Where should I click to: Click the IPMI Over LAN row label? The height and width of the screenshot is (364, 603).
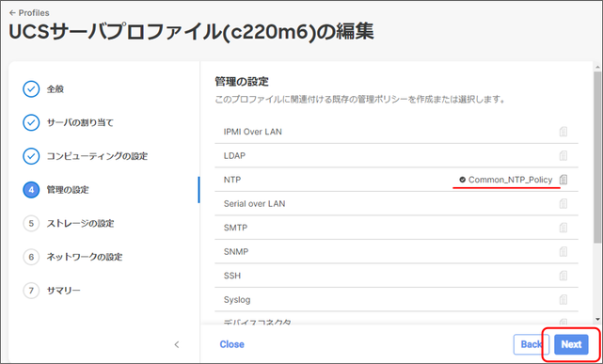253,132
